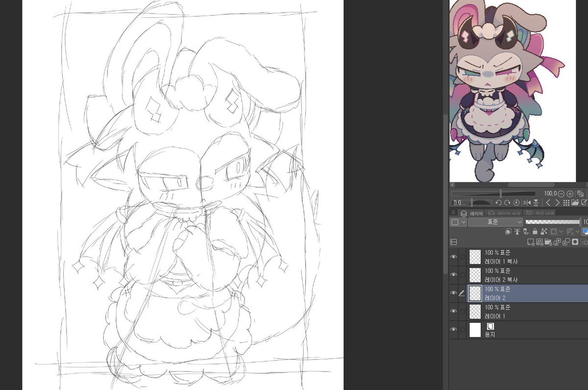This screenshot has height=390, width=588.
Task: Open the sub view image list grid
Action: click(566, 202)
